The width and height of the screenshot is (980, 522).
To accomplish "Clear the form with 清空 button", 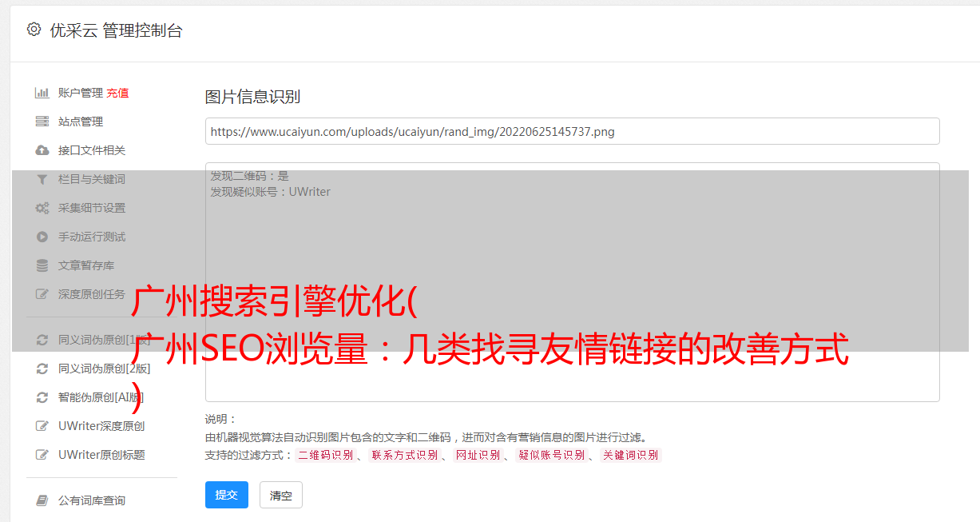I will tap(281, 495).
